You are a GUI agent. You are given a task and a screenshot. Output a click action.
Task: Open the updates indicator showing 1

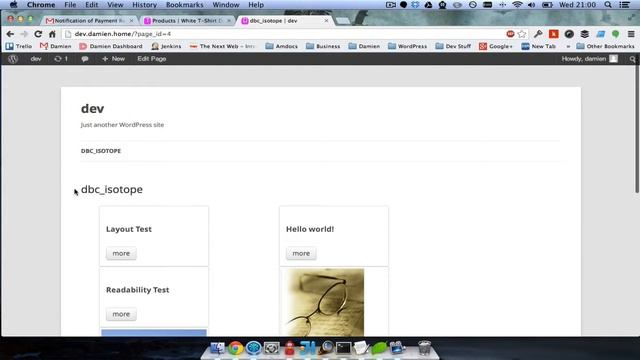(61, 59)
